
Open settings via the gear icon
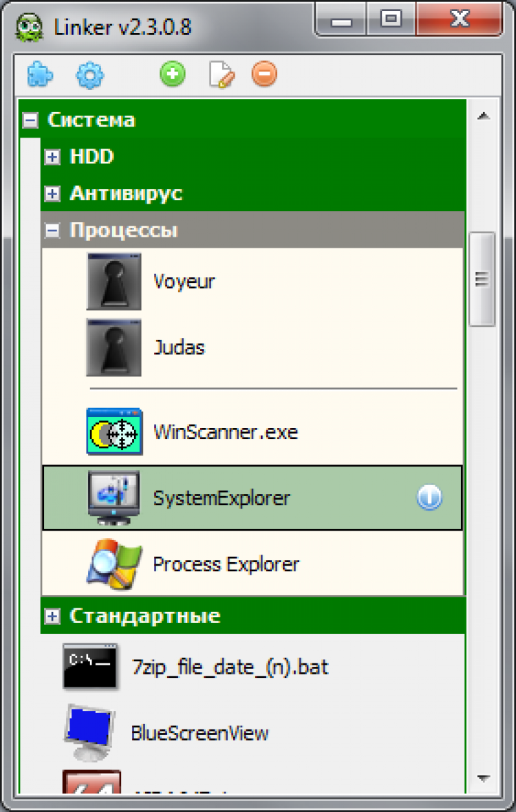90,76
